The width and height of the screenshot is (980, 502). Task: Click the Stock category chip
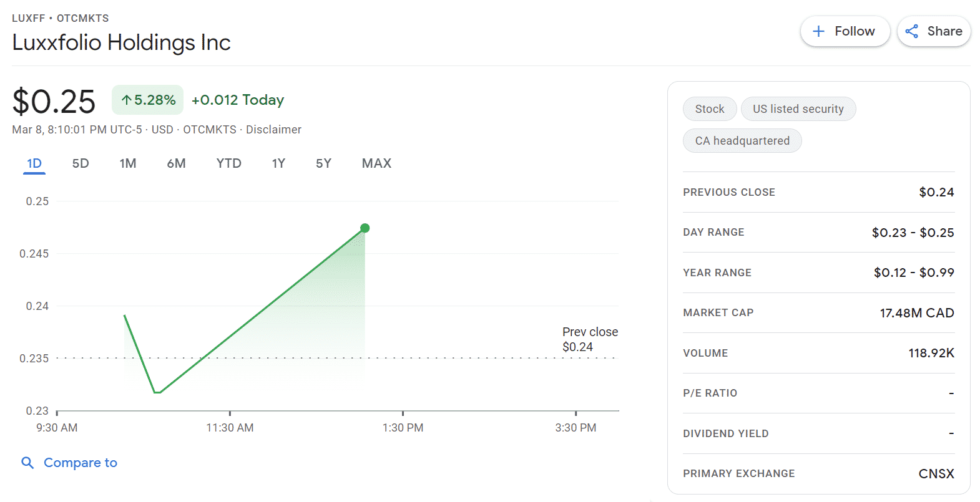710,109
